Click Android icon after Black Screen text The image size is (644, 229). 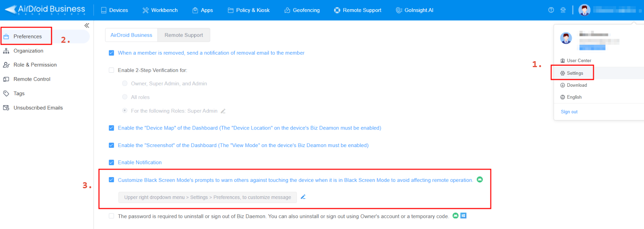click(480, 179)
